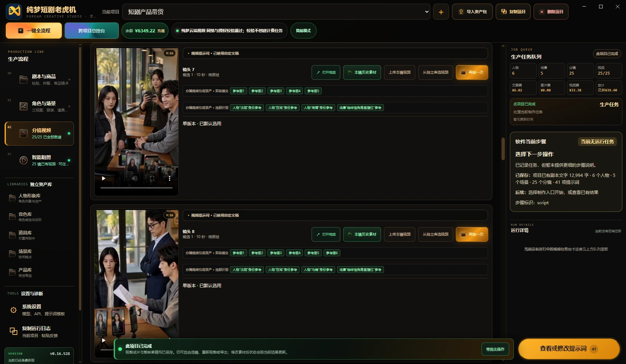Click 带我去操作 button
Screen dimensions: 626x364
click(x=495, y=349)
